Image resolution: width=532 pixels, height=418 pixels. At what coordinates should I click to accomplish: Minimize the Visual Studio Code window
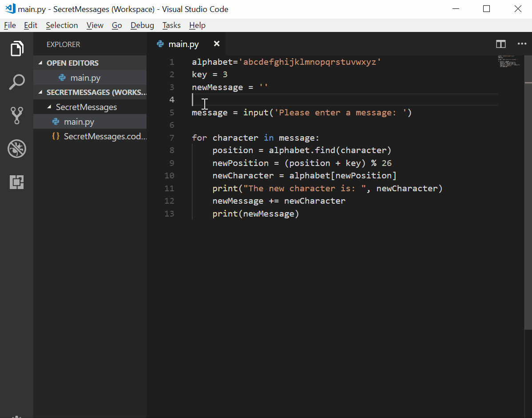pos(456,9)
